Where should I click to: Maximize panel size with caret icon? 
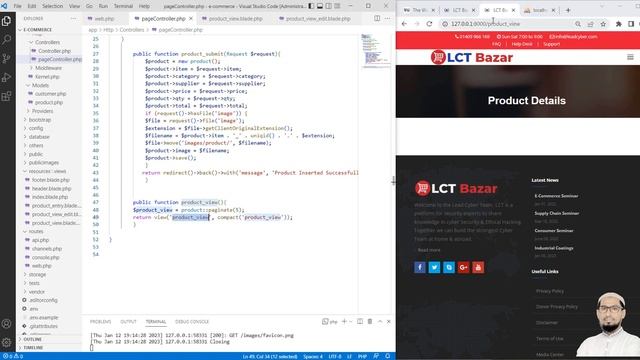380,322
